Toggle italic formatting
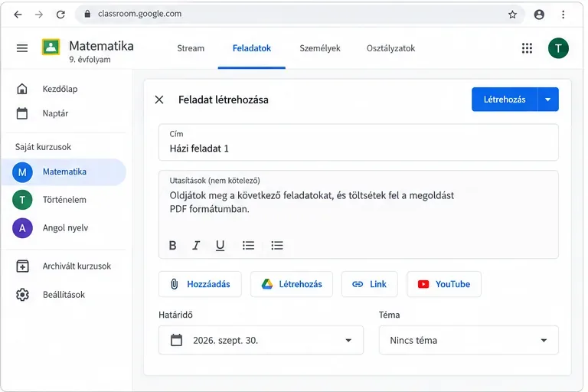 coord(196,245)
